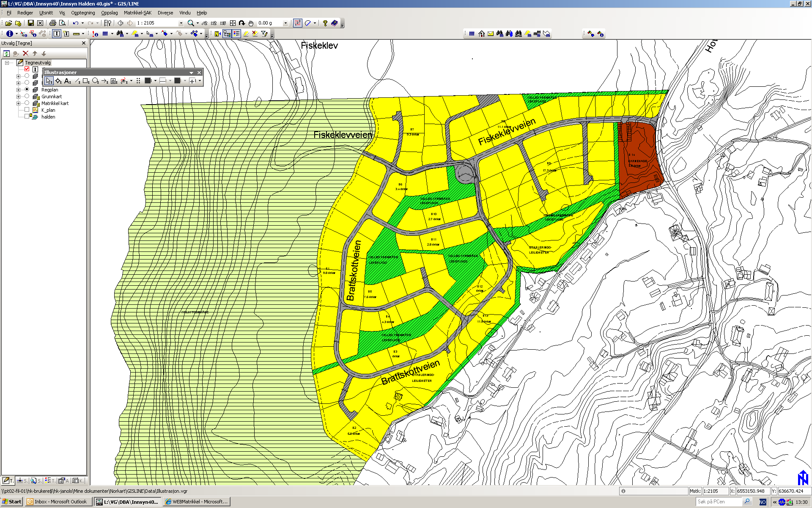Open the Rediger menu
Screen dimensions: 812x508
pos(25,13)
